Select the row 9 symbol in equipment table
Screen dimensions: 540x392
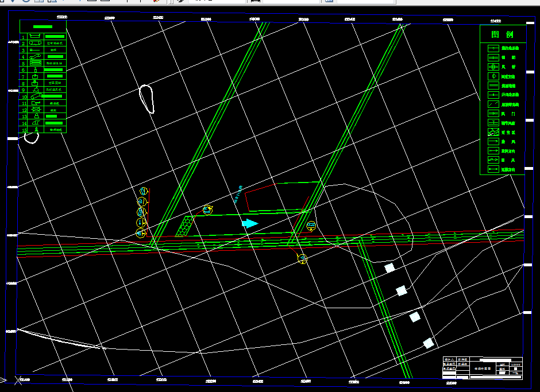36,90
